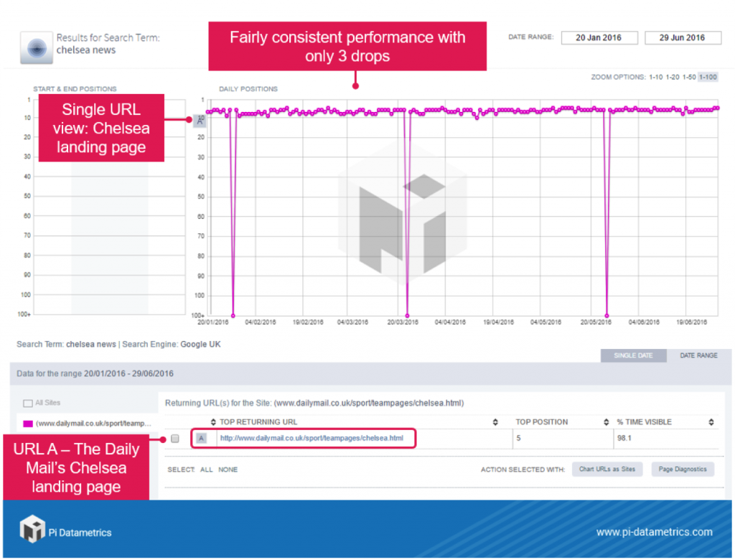
Task: Click the drop data point near 20/05/2016
Action: point(607,315)
